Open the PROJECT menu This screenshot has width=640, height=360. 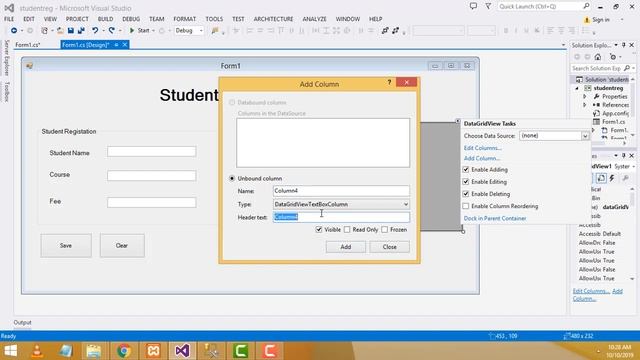(x=77, y=19)
